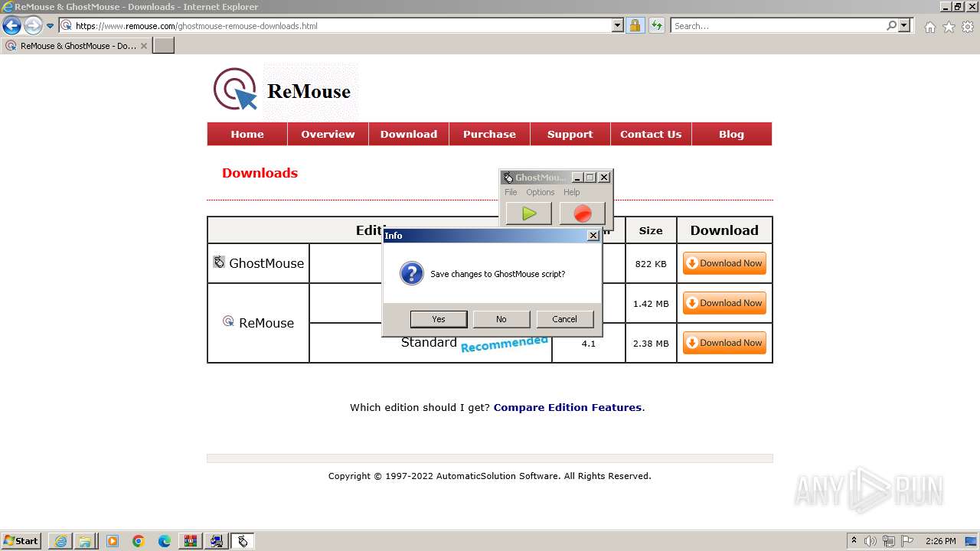Click the Action Center flag icon
The height and width of the screenshot is (551, 980).
click(907, 541)
